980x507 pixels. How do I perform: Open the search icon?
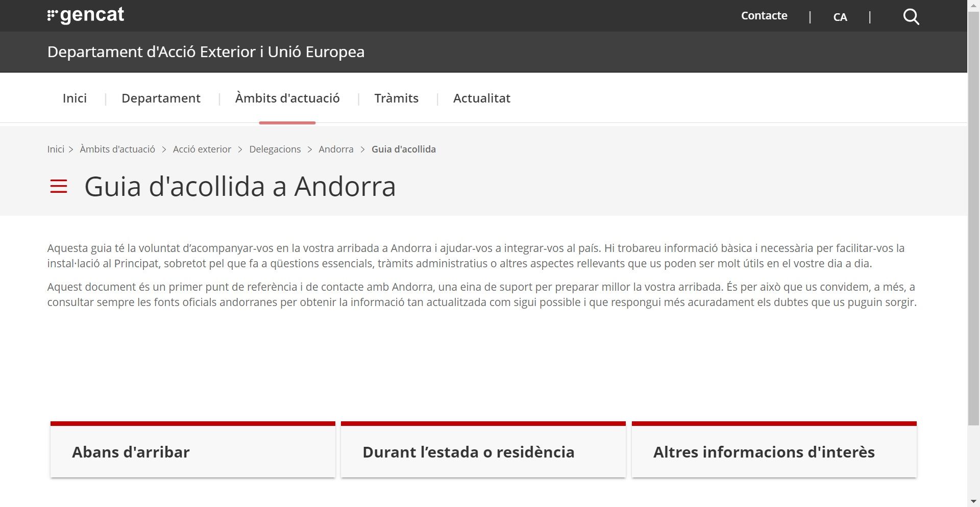(x=911, y=16)
